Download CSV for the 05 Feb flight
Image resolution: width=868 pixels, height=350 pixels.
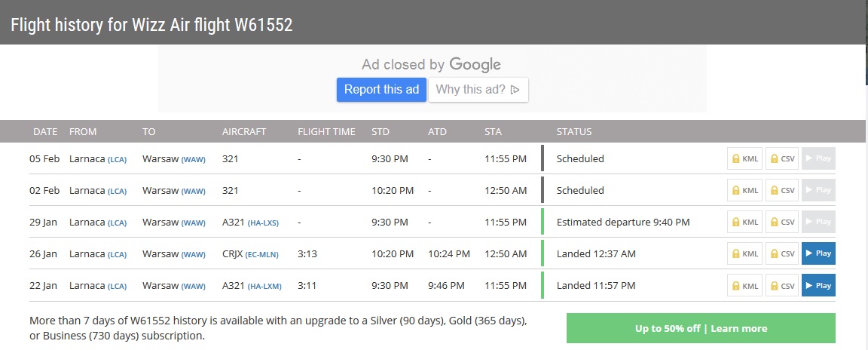[x=782, y=158]
